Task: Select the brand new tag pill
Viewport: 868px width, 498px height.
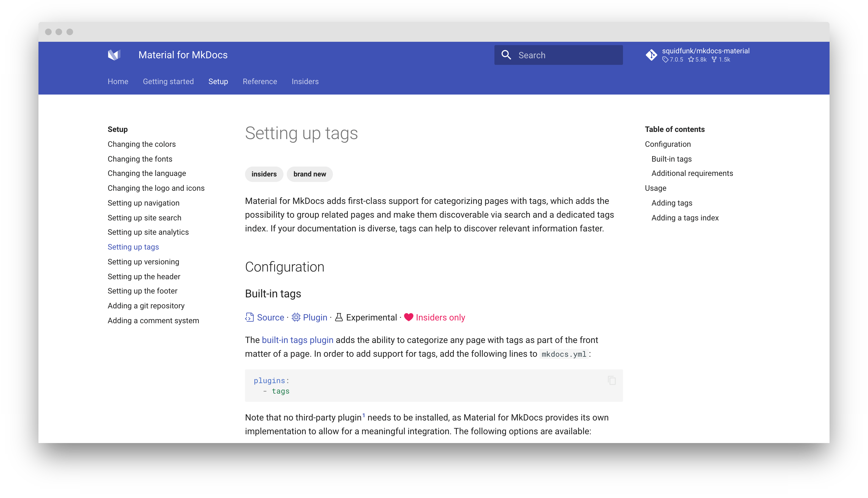Action: click(310, 174)
